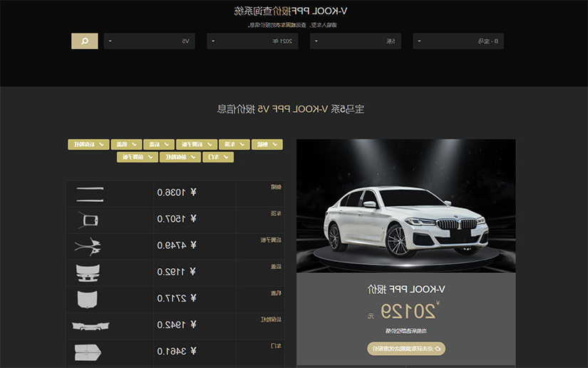Click the ¥ 2717.0 price
The image size is (588, 368).
177,298
